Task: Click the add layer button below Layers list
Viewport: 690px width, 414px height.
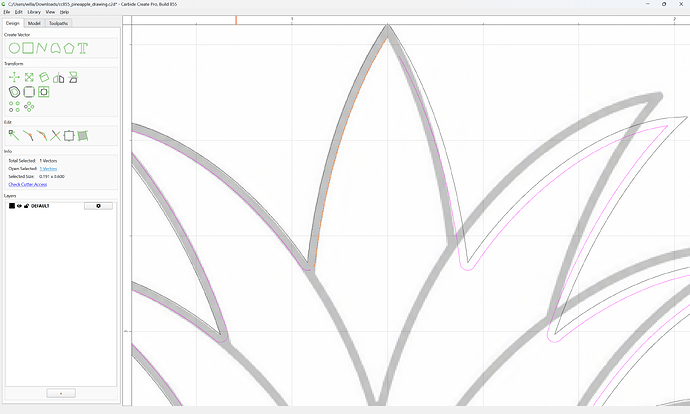Action: (61, 393)
